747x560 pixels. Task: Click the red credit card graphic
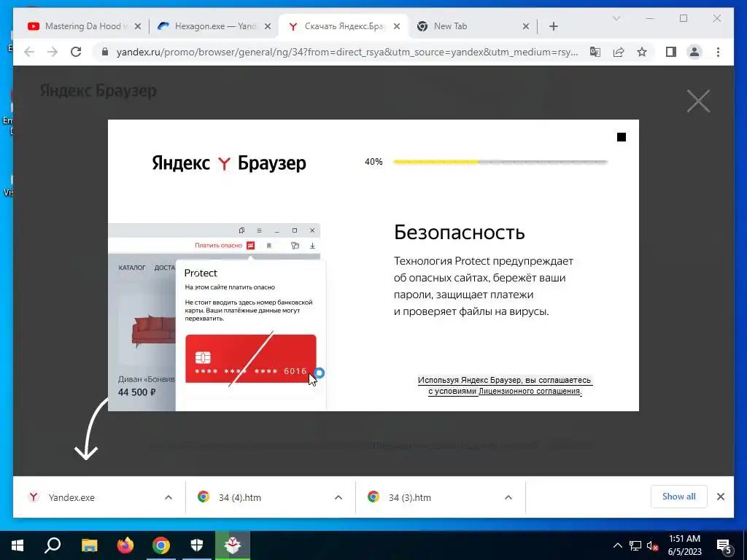(251, 359)
